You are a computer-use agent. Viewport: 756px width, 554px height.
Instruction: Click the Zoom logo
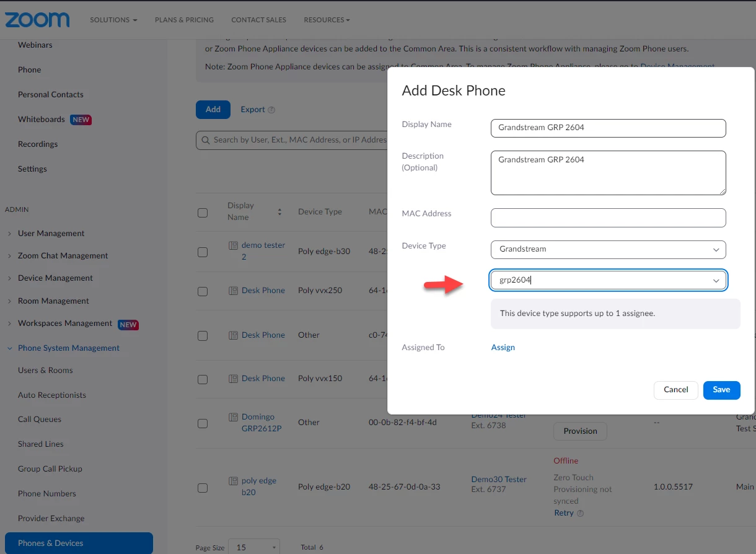coord(37,20)
